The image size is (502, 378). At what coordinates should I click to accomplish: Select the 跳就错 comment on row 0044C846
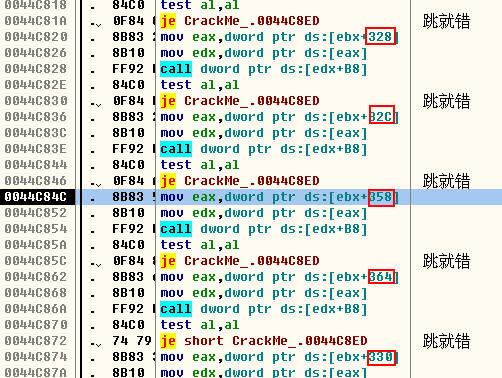click(x=446, y=181)
